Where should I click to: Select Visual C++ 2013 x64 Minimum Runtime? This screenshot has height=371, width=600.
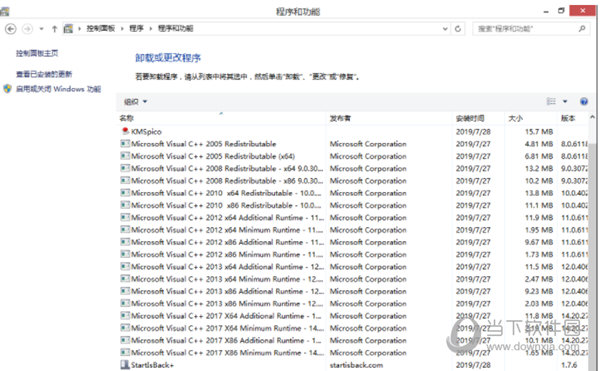(x=227, y=279)
